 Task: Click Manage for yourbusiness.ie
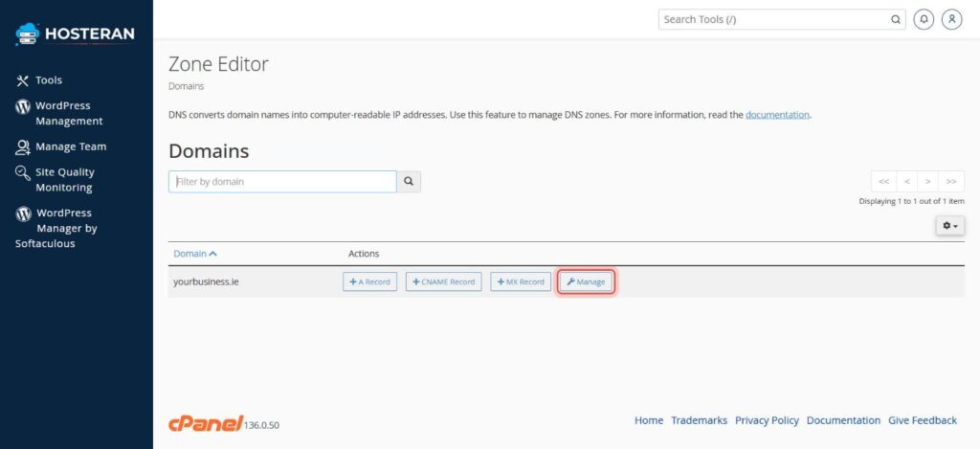click(x=586, y=282)
